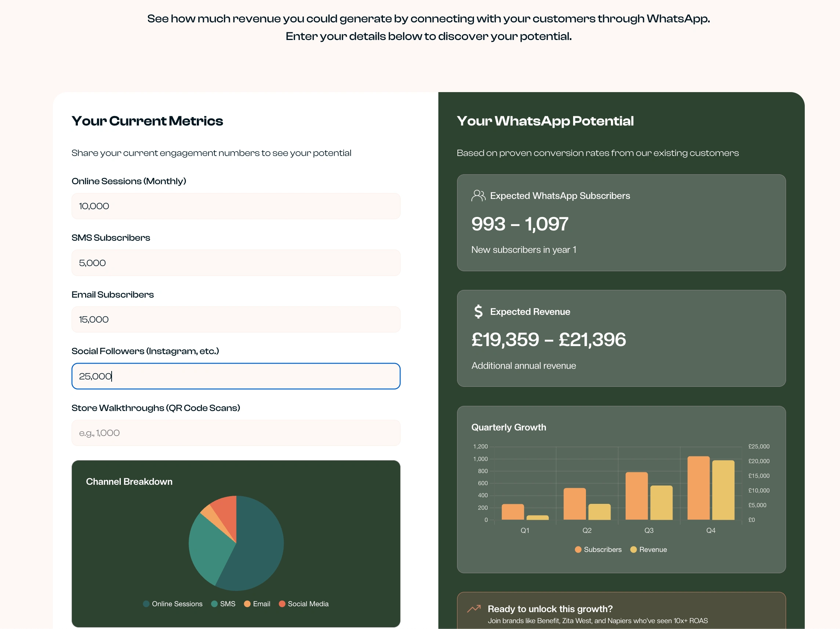Viewport: 840px width, 629px height.
Task: Focus the SMS Subscribers input field
Action: 235,263
